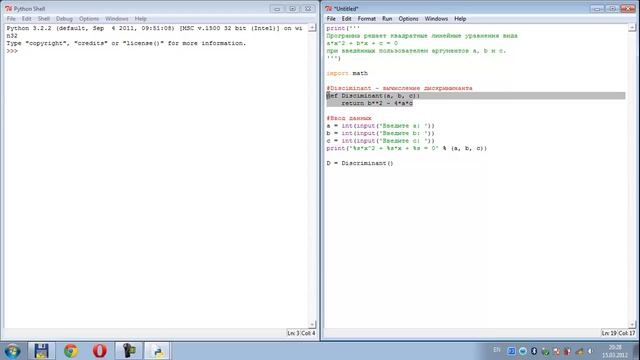Open the File menu in the Untitled editor
This screenshot has height=360, width=640.
point(331,19)
